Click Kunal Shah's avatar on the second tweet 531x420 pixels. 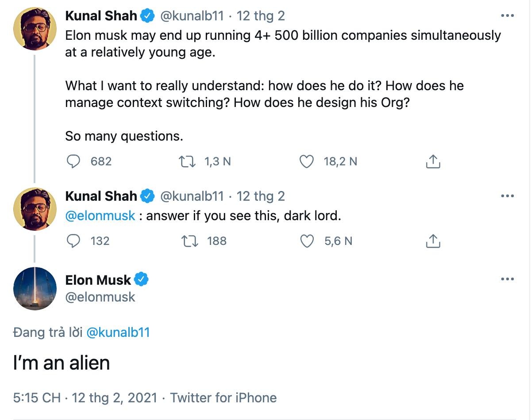[x=35, y=209]
